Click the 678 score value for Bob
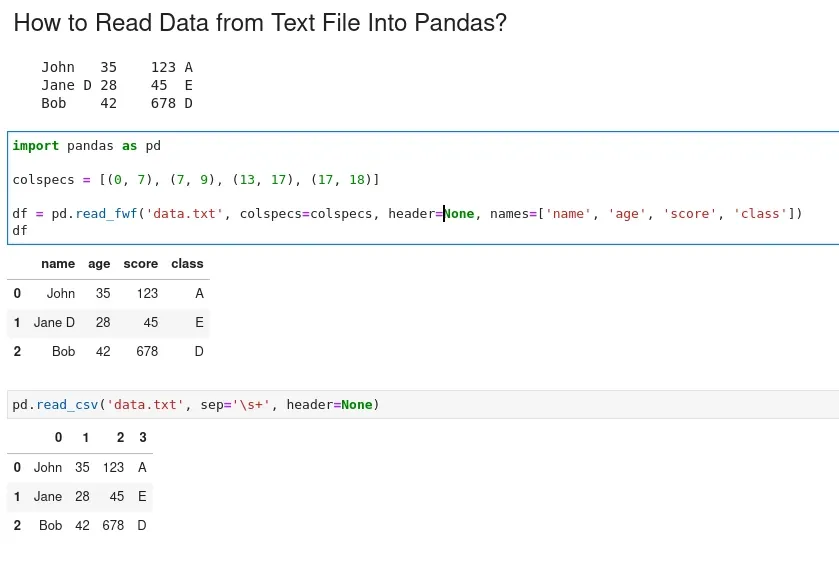839x563 pixels. click(147, 351)
